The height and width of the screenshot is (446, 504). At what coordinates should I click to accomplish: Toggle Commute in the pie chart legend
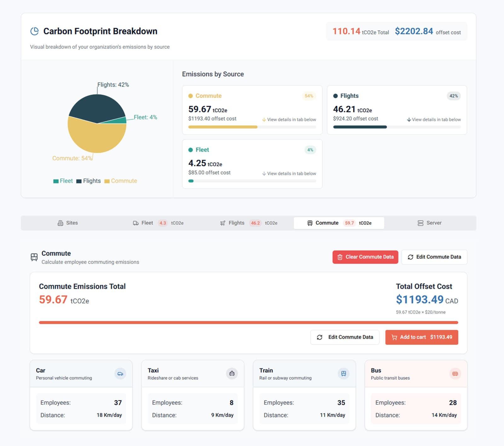pyautogui.click(x=121, y=181)
